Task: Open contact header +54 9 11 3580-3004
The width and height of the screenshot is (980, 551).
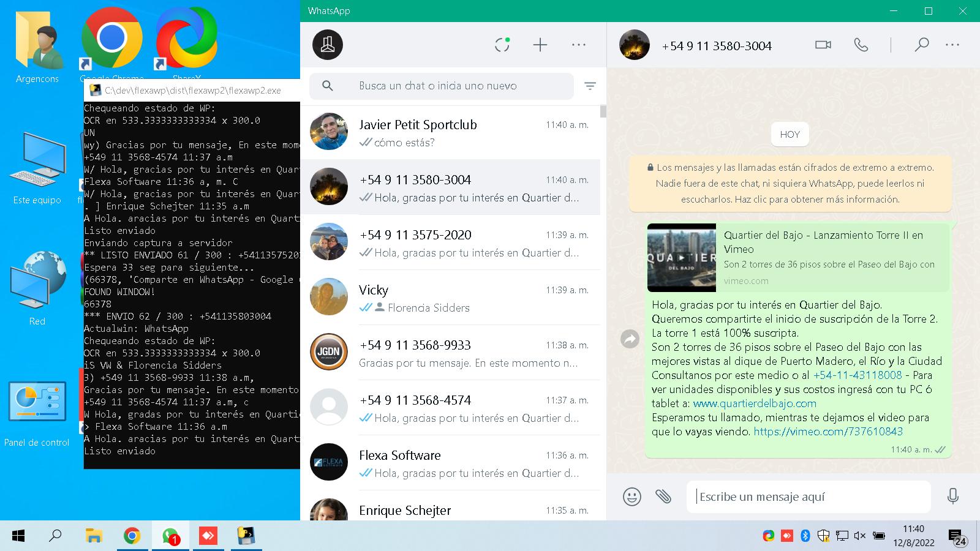Action: [717, 46]
